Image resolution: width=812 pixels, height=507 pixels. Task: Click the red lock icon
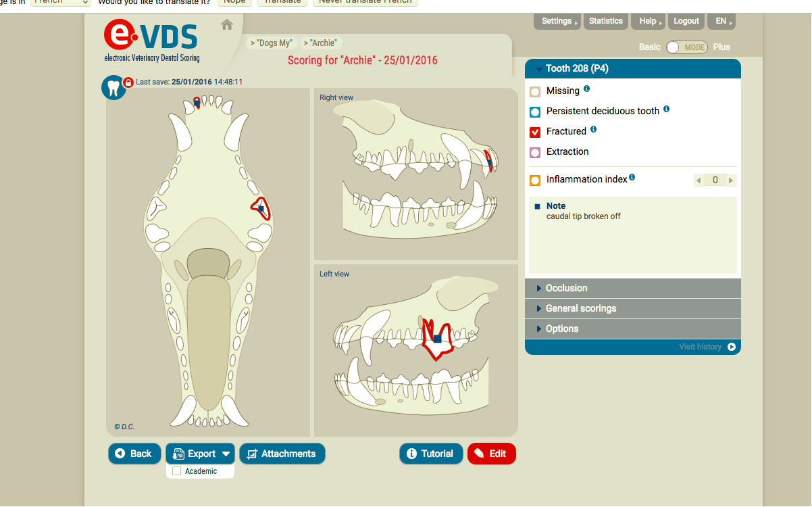coord(128,82)
